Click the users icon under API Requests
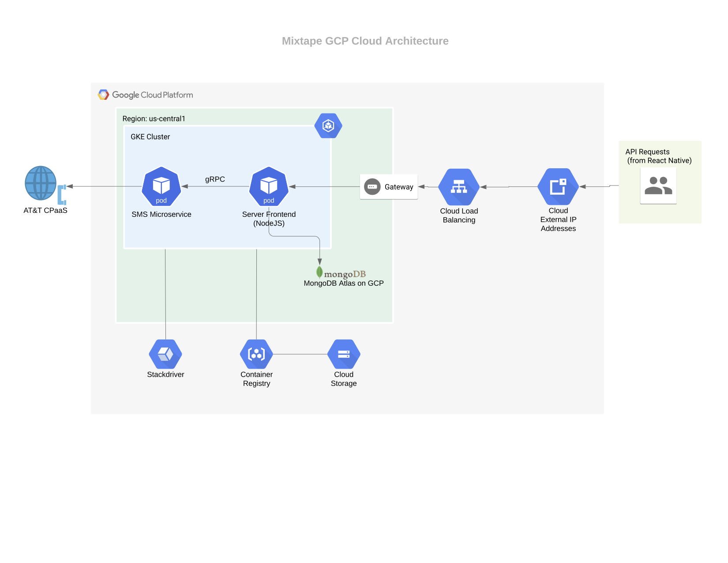Viewport: 728px width, 563px height. (x=658, y=185)
